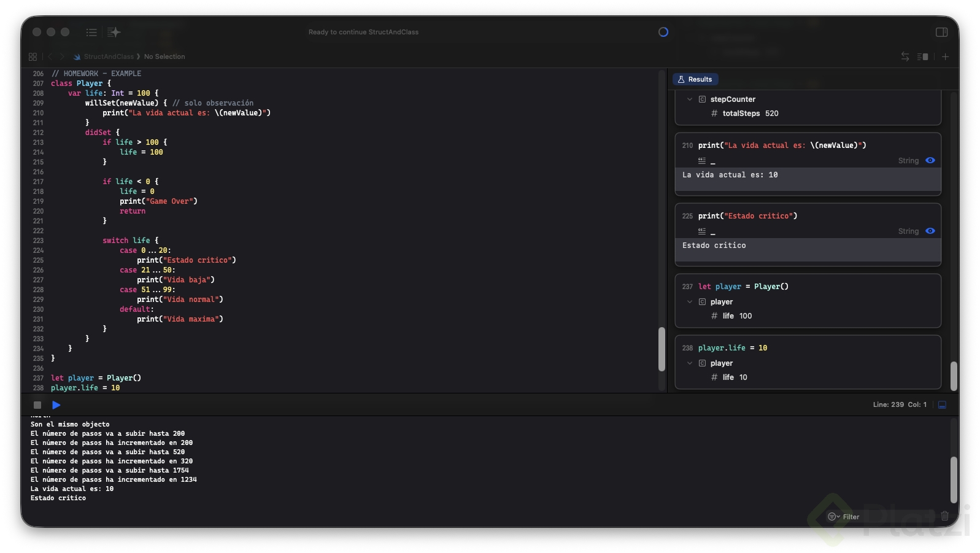Image resolution: width=980 pixels, height=553 pixels.
Task: Click 'print("Vida maxima")' code line
Action: point(180,319)
